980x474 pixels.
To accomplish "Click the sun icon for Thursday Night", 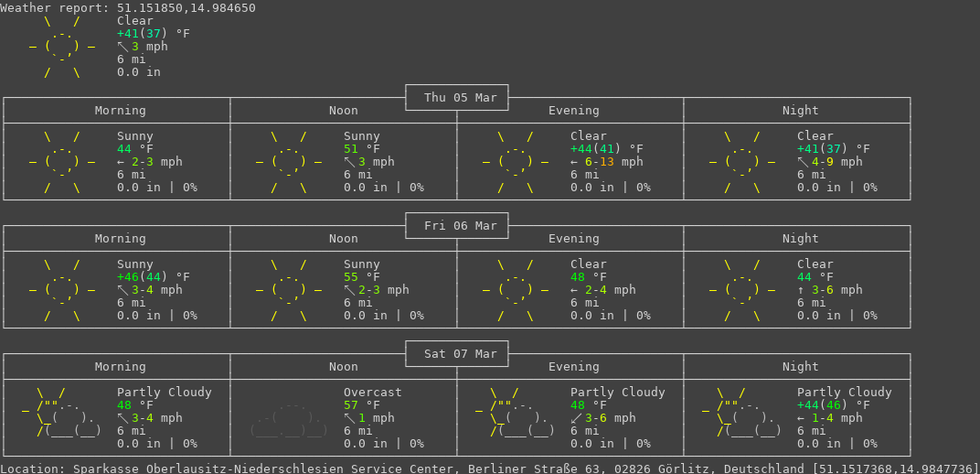I will coord(742,162).
